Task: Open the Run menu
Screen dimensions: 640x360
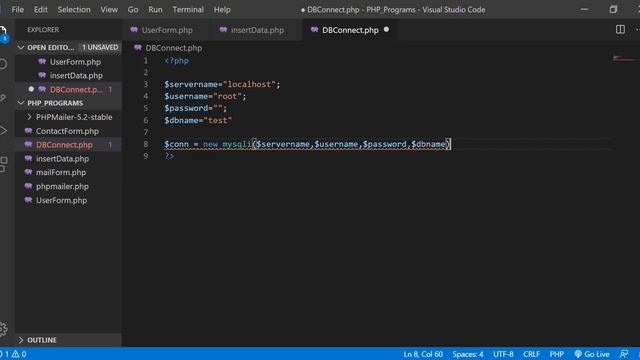Action: click(x=155, y=9)
